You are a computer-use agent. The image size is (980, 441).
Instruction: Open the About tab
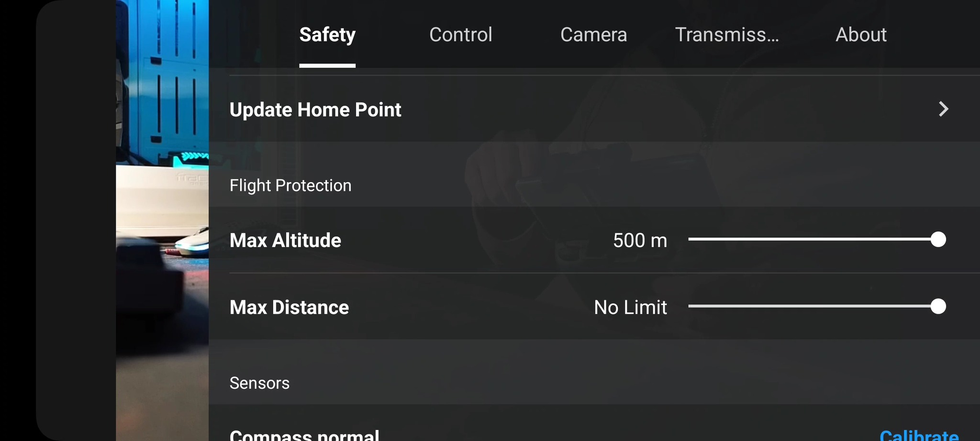[x=861, y=34]
